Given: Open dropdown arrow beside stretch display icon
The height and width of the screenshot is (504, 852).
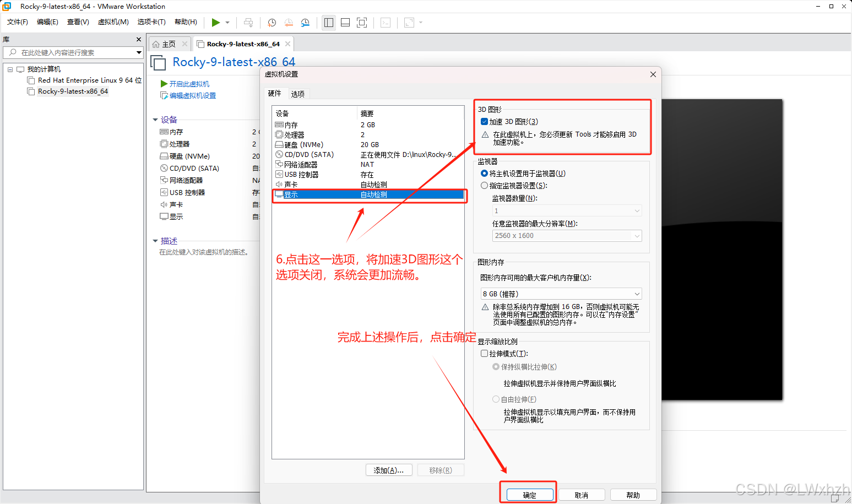Looking at the screenshot, I should pyautogui.click(x=421, y=23).
